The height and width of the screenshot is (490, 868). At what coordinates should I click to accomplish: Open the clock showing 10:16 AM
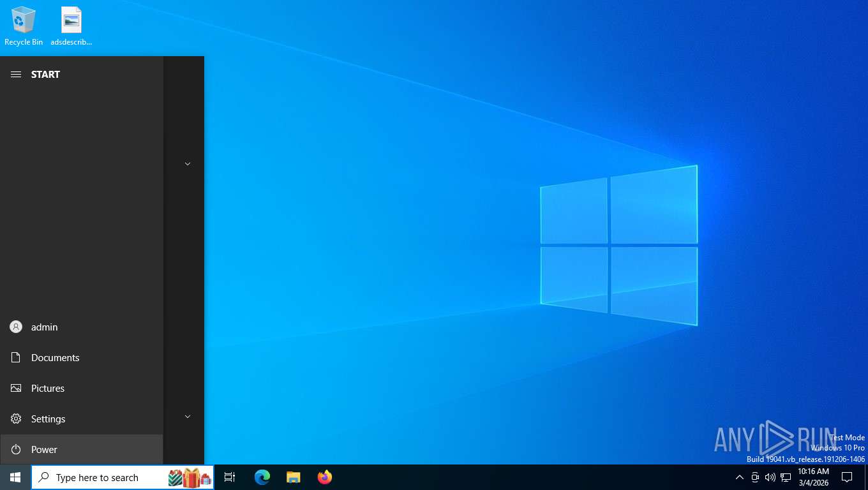(x=813, y=477)
